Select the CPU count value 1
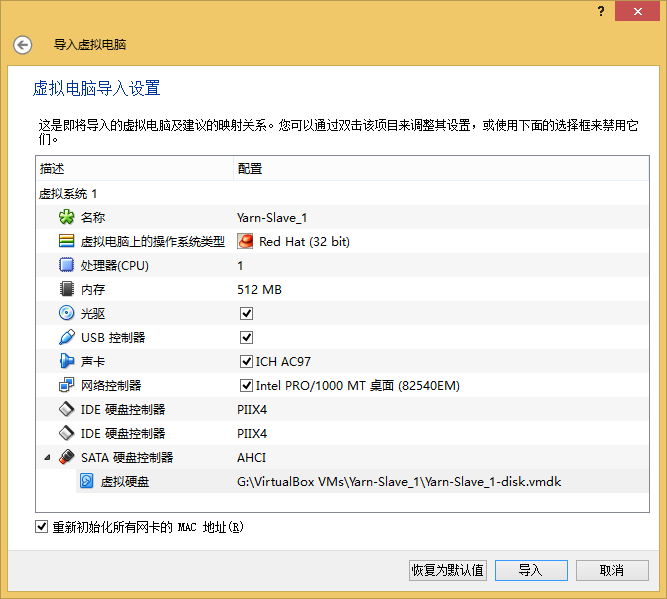The width and height of the screenshot is (667, 599). pos(240,266)
